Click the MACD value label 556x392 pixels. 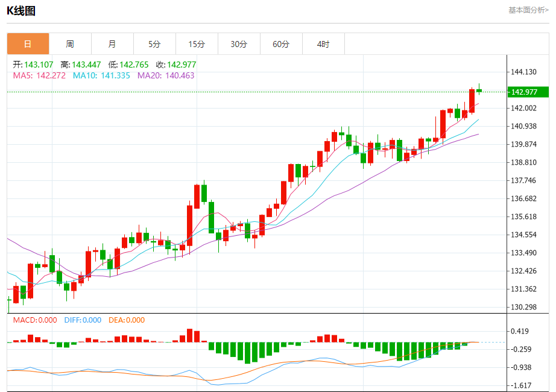pos(35,320)
